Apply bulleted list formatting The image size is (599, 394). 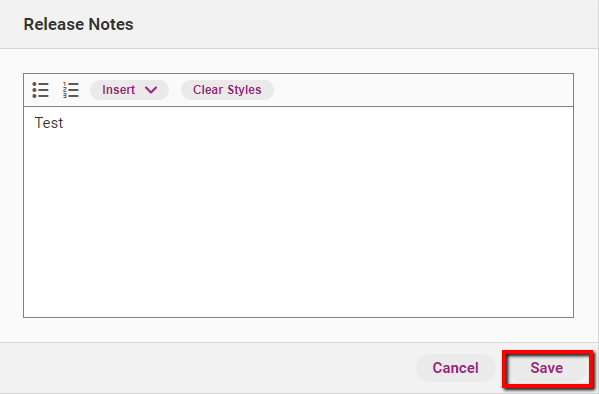point(40,90)
